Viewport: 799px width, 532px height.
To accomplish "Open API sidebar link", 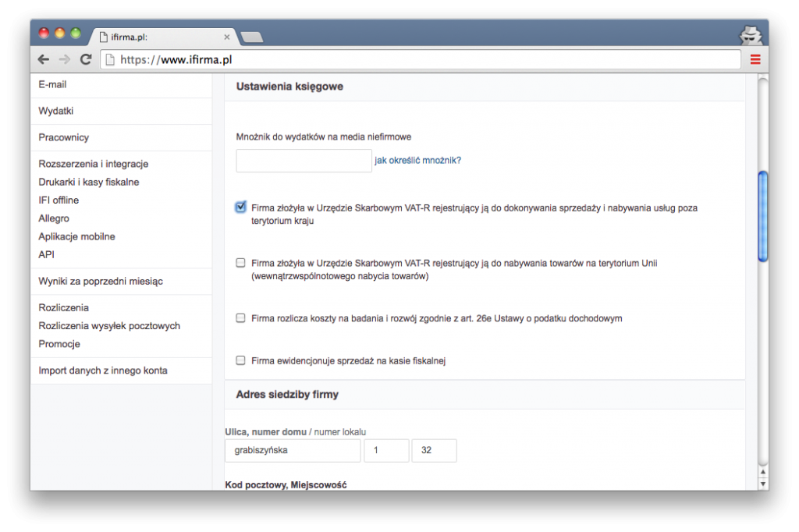I will 46,255.
